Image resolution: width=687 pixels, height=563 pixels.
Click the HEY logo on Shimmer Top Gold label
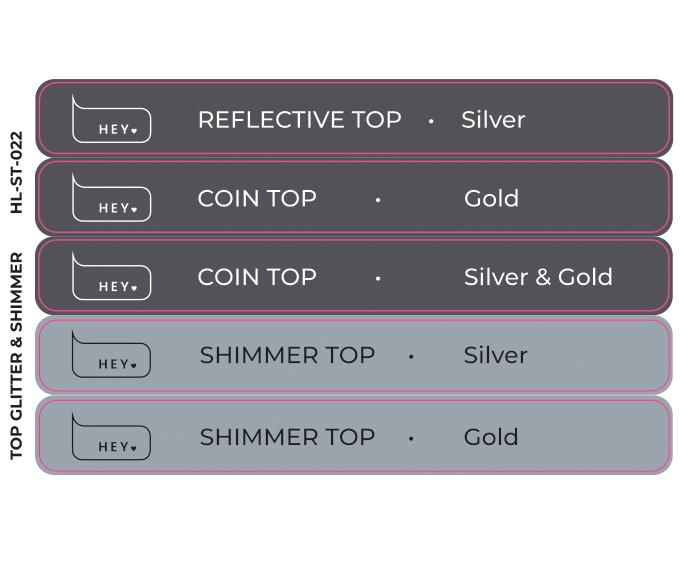click(111, 436)
